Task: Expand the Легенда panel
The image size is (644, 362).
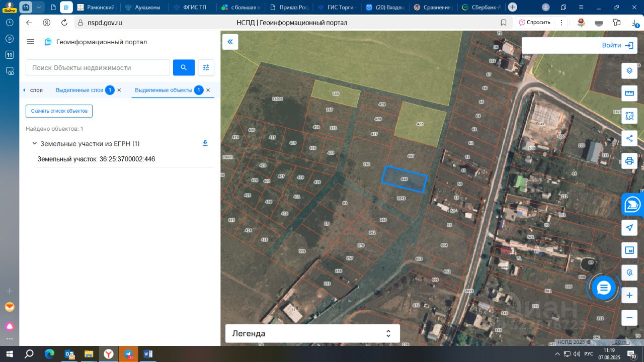Action: (312, 333)
